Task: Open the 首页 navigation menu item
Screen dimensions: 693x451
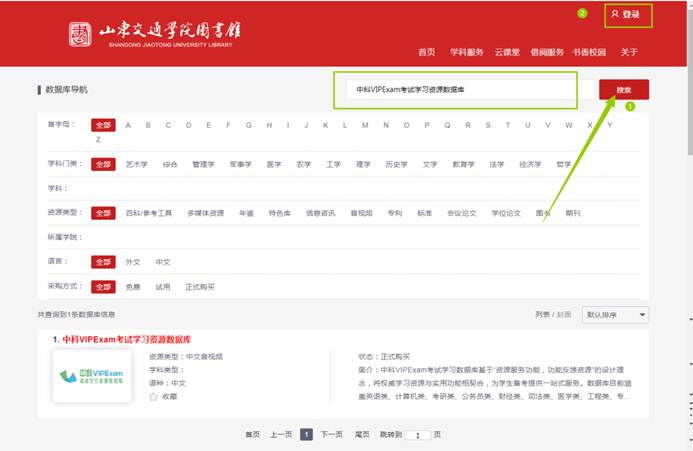Action: coord(426,52)
